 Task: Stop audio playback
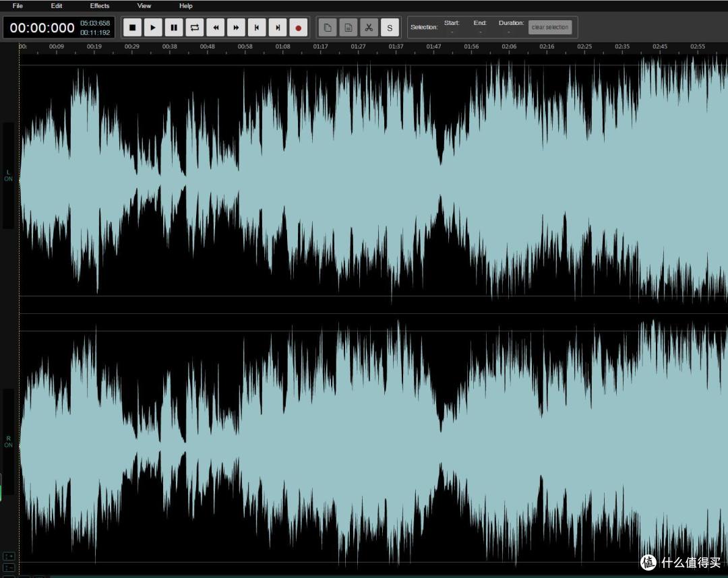pos(132,28)
